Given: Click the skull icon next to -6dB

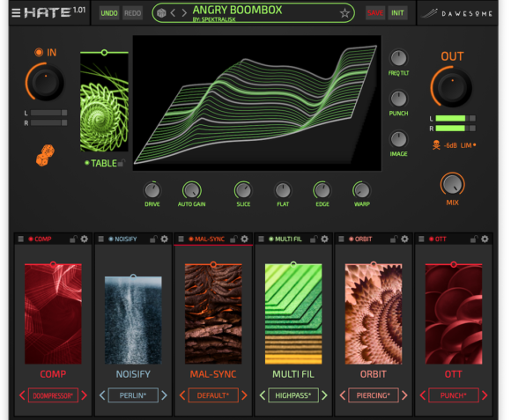Looking at the screenshot, I should point(436,145).
